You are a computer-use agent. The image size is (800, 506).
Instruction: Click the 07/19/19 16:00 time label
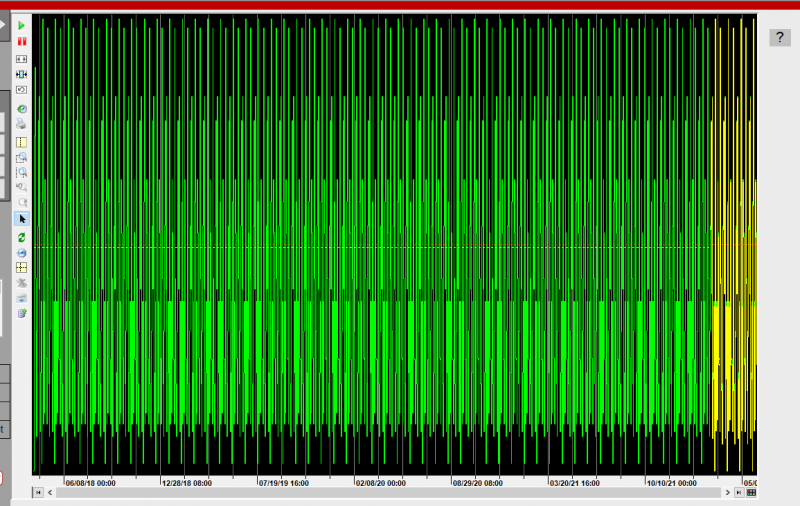coord(284,483)
